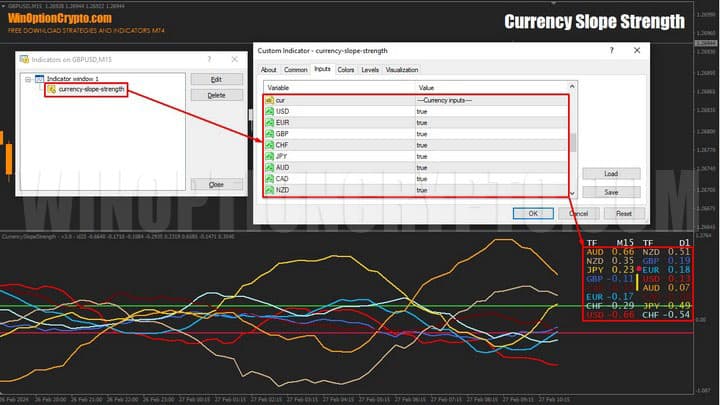Click the Load button

click(611, 174)
